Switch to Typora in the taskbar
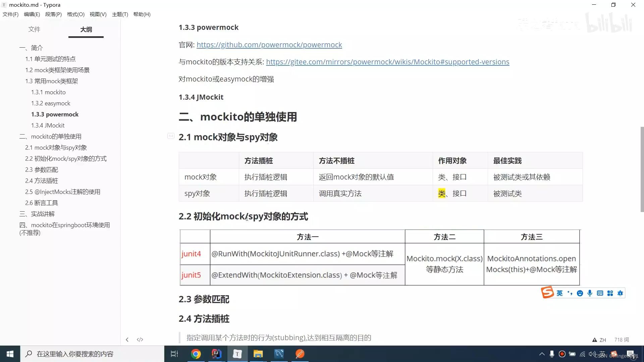Screen dimensions: 644x362 click(237, 354)
